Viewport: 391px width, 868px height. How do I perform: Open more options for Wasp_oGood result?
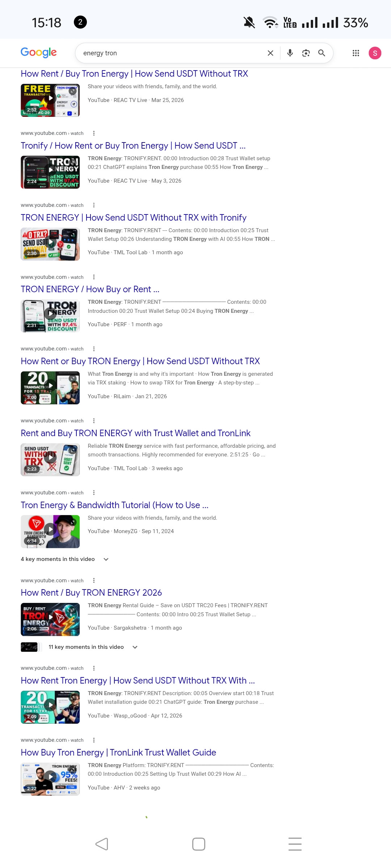point(94,668)
